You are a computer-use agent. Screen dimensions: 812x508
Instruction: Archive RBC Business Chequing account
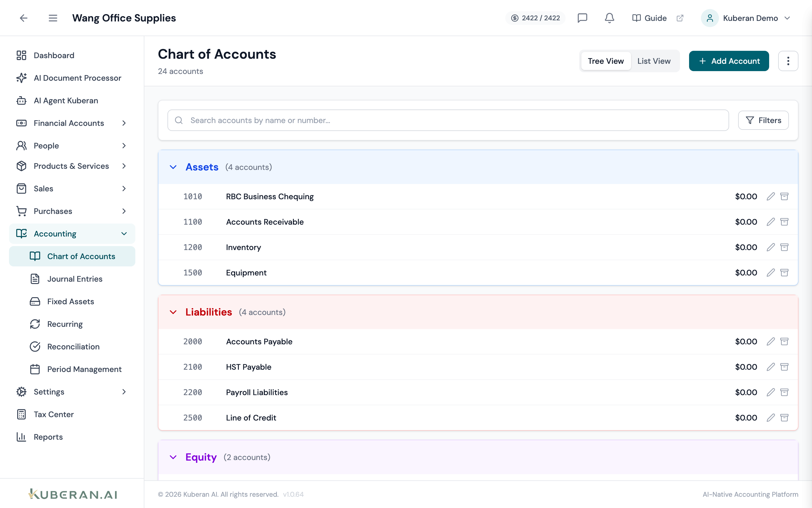[784, 196]
